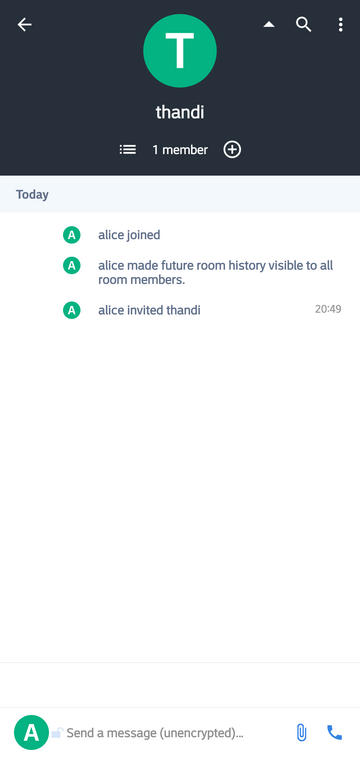The height and width of the screenshot is (757, 360).
Task: Click the large green T room avatar
Action: pos(180,51)
